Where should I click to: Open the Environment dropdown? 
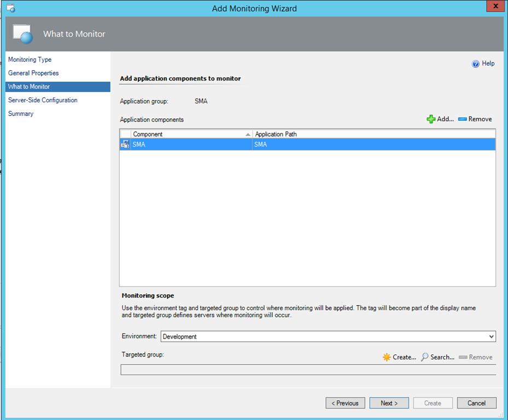(491, 337)
